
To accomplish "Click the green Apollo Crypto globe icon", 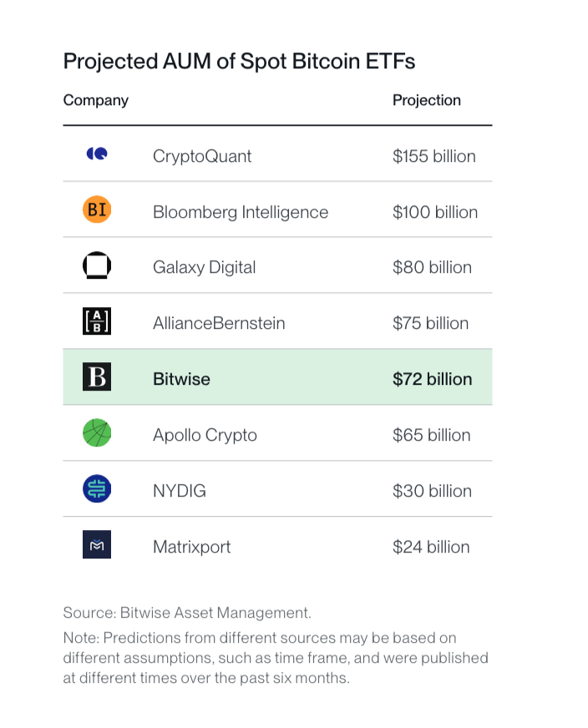I will 97,433.
